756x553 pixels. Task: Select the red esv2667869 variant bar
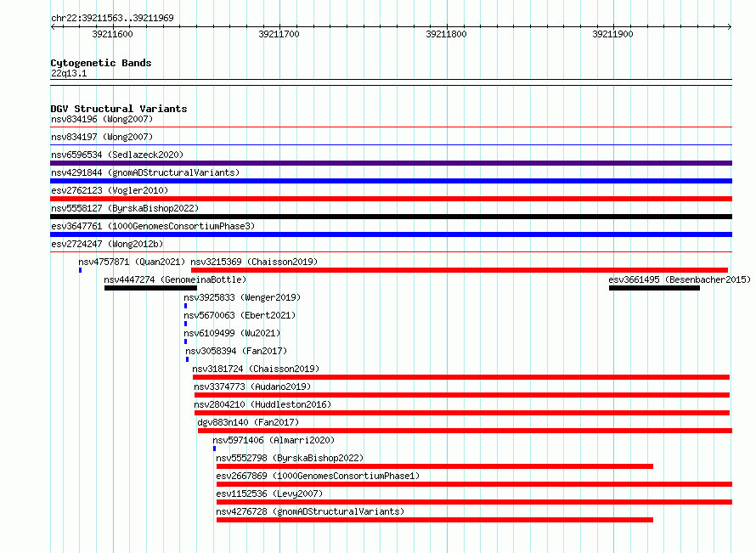pyautogui.click(x=475, y=484)
